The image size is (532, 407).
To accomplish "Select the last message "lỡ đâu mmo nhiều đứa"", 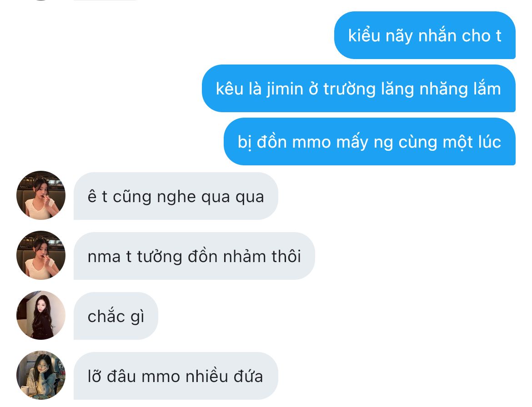I will pos(176,376).
